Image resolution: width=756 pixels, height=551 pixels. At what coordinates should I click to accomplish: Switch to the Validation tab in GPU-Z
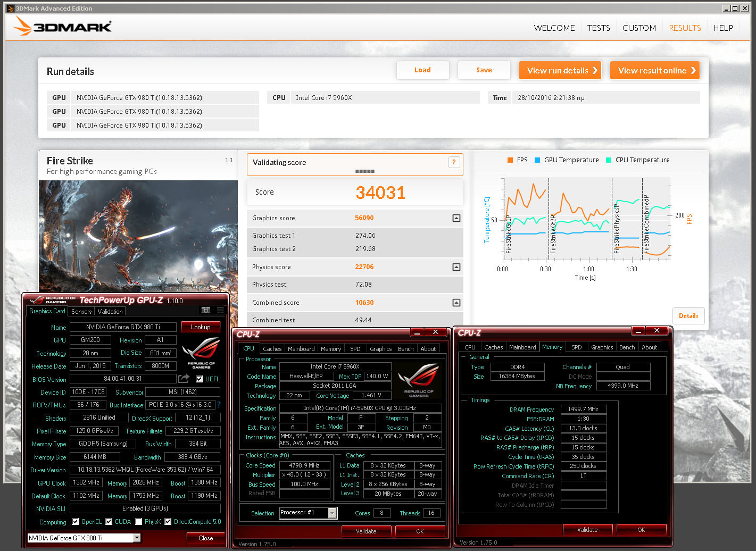point(110,312)
